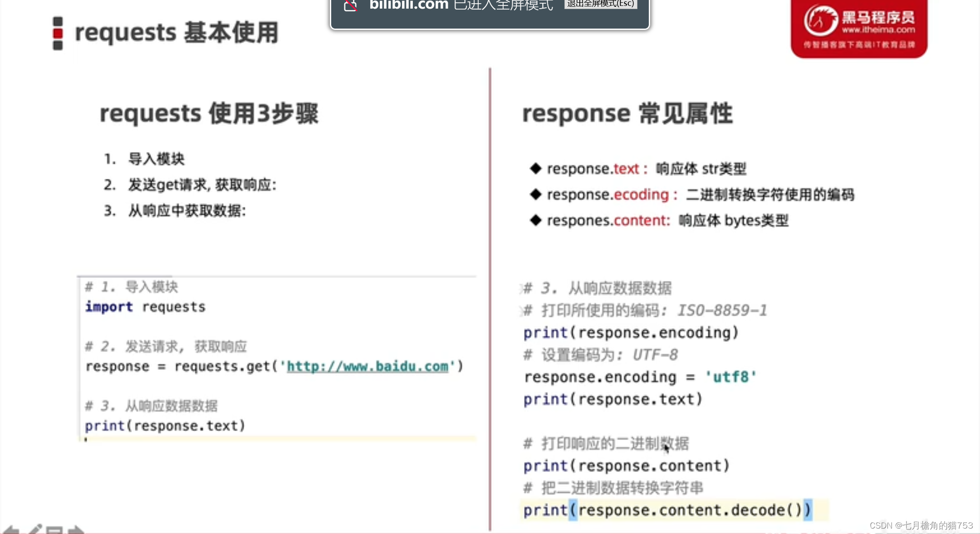
Task: Click the 'requests 使用3步骤' heading
Action: tap(209, 113)
